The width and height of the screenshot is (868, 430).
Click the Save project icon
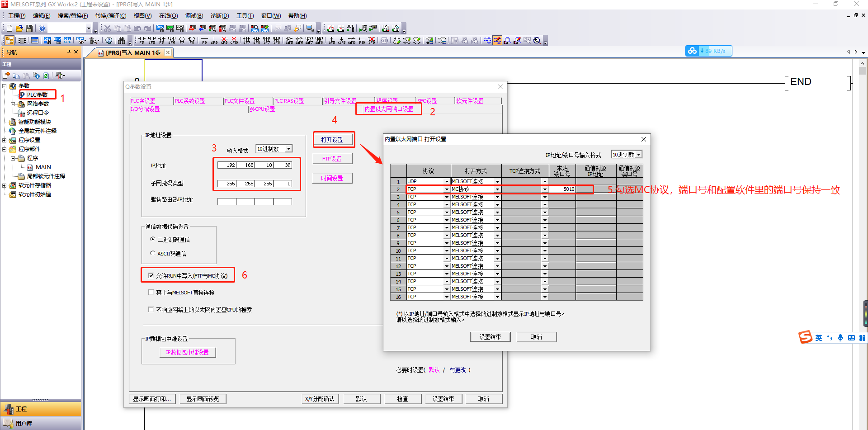pyautogui.click(x=29, y=28)
